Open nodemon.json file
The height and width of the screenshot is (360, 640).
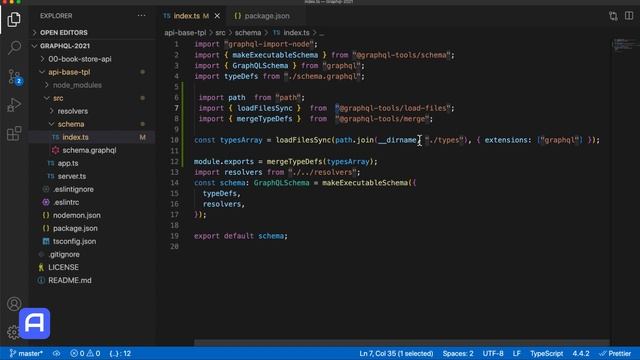(x=76, y=216)
